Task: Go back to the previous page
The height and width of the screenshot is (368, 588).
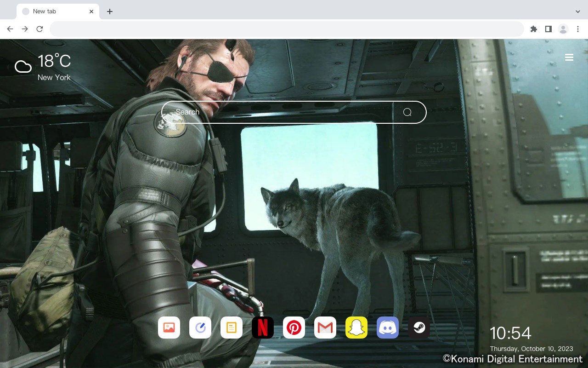Action: (10, 29)
